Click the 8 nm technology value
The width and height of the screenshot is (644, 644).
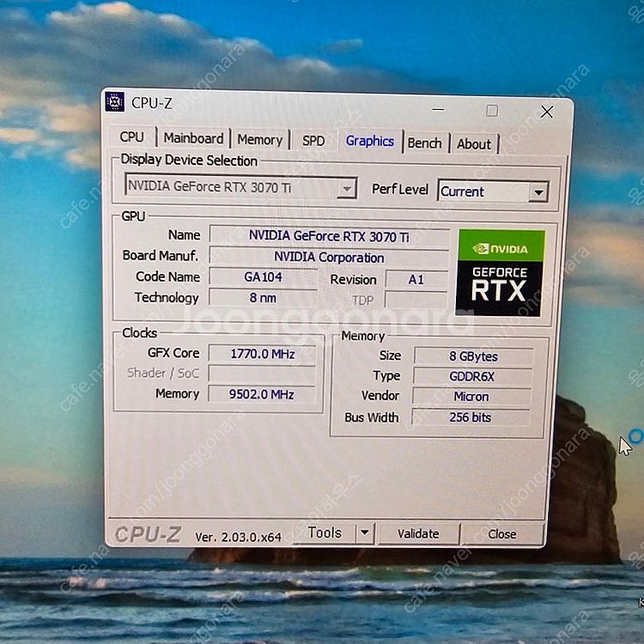[263, 298]
